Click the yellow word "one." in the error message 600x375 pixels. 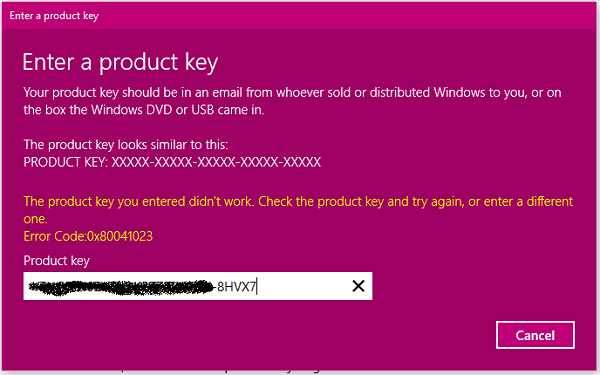tap(36, 219)
